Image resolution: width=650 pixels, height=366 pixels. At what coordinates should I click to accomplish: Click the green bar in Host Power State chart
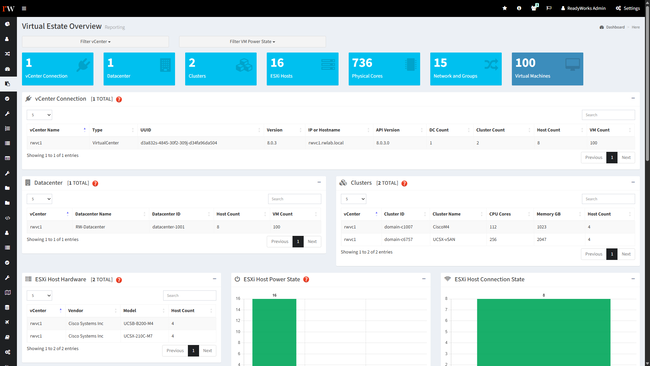[274, 332]
